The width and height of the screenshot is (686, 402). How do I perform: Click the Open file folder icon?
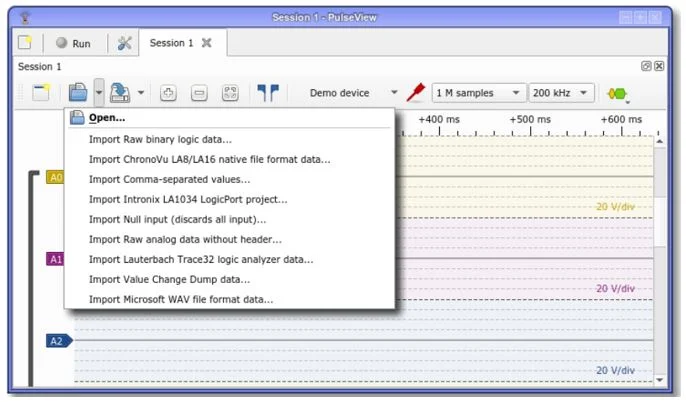(x=78, y=93)
